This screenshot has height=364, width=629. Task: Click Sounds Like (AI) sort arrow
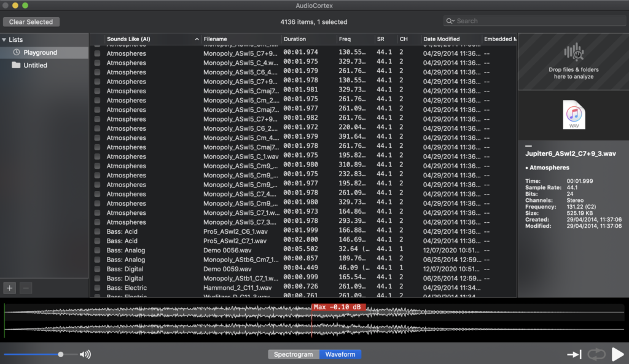[x=197, y=39]
